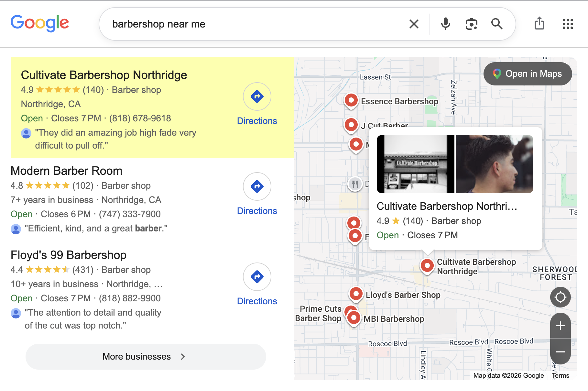Zoom out on the map

560,352
